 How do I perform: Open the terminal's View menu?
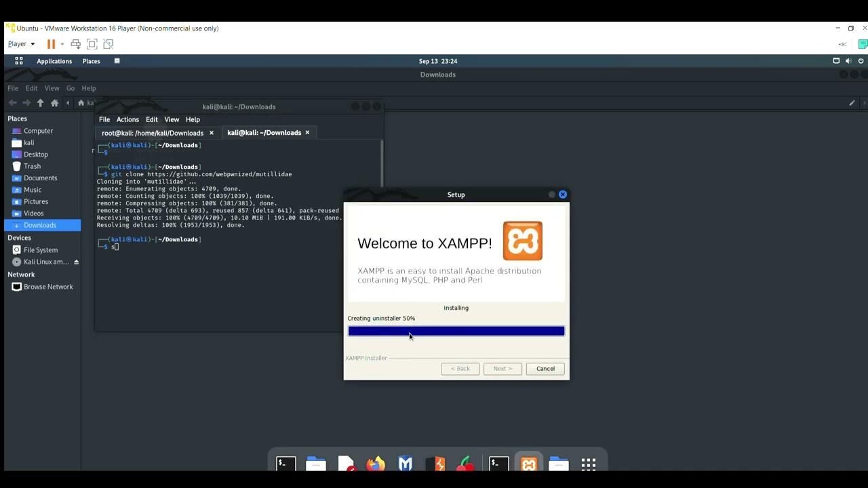click(172, 119)
